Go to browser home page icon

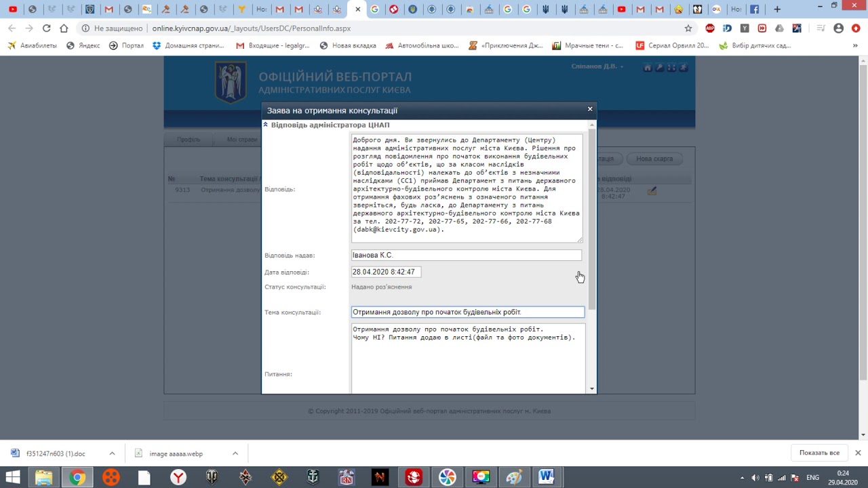pos(64,28)
